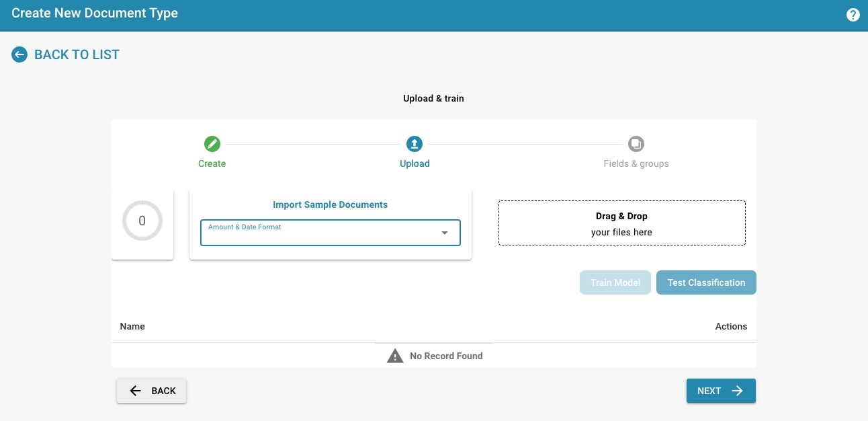Screen dimensions: 868x421
Task: Go to the Create step label
Action: click(212, 163)
